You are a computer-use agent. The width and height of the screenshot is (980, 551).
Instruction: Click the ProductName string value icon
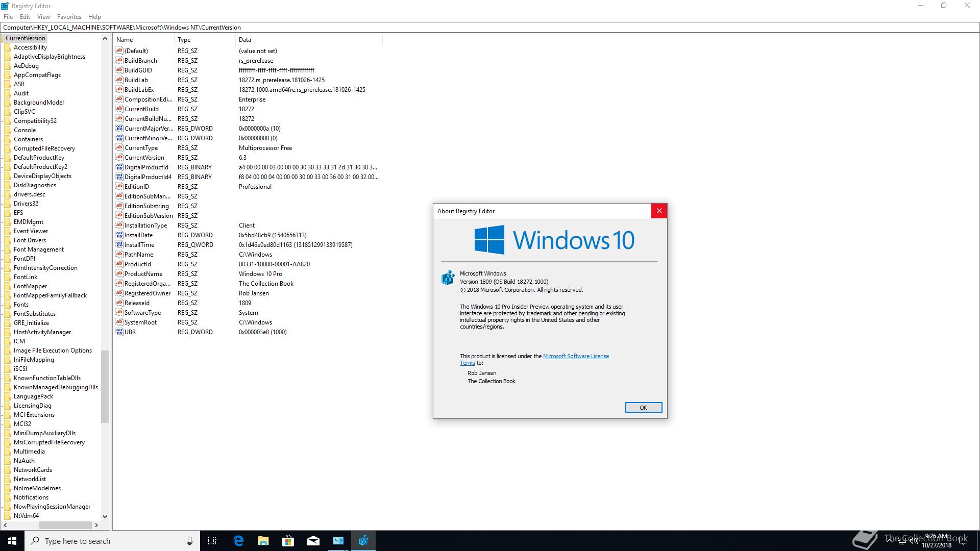tap(119, 274)
